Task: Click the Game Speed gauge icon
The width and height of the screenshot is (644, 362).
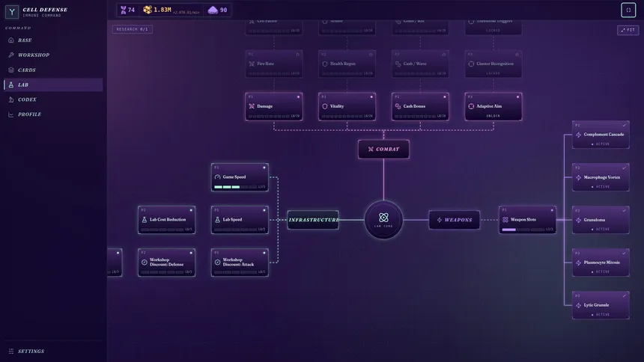Action: coord(218,177)
